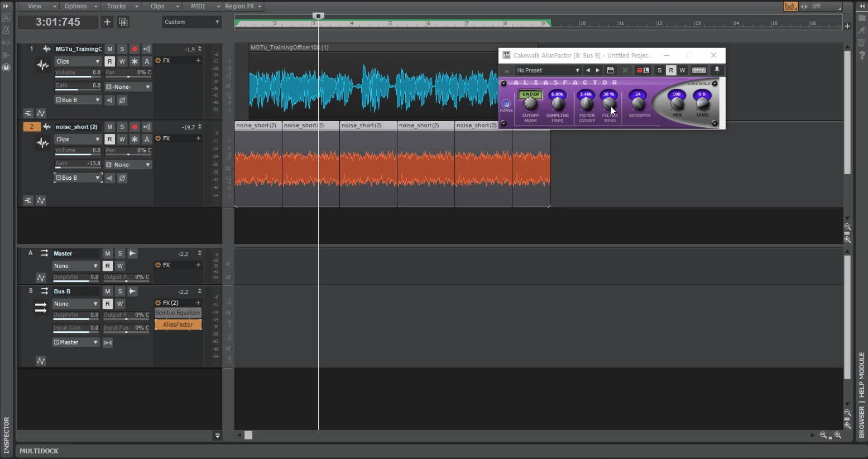Open Bus B output dropdown on track 1
Screen dimensions: 868x459
coord(78,100)
